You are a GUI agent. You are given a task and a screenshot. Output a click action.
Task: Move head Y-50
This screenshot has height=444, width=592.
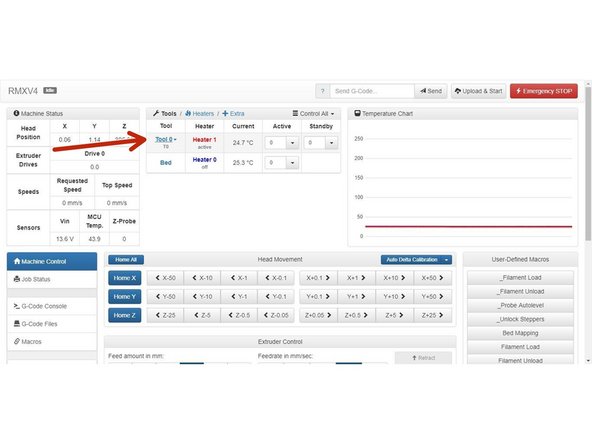(165, 296)
